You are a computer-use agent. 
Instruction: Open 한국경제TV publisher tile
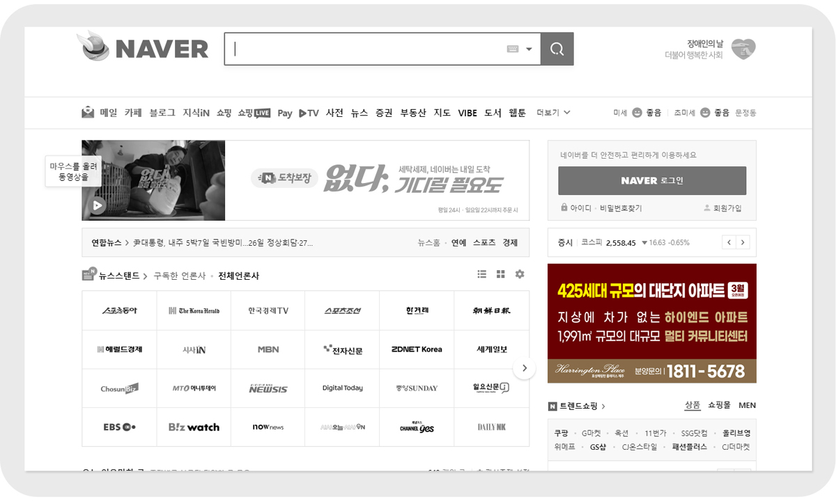coord(268,310)
